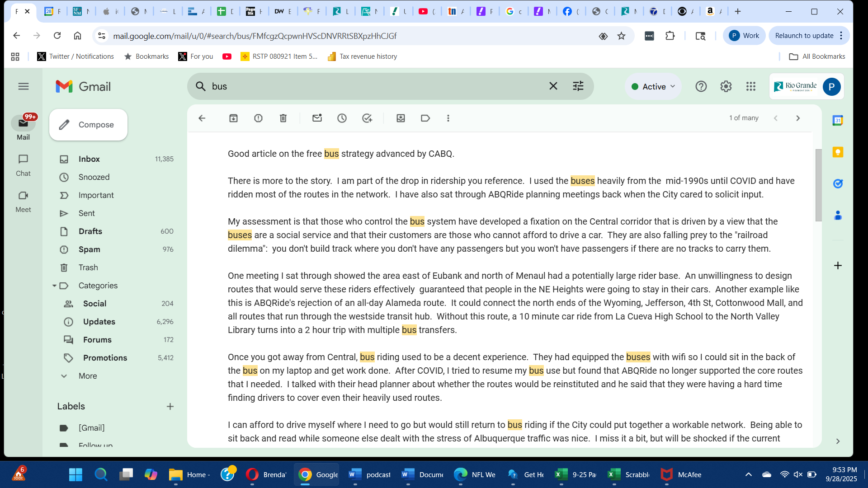Open the Inbox folder
The image size is (868, 488).
tap(89, 159)
